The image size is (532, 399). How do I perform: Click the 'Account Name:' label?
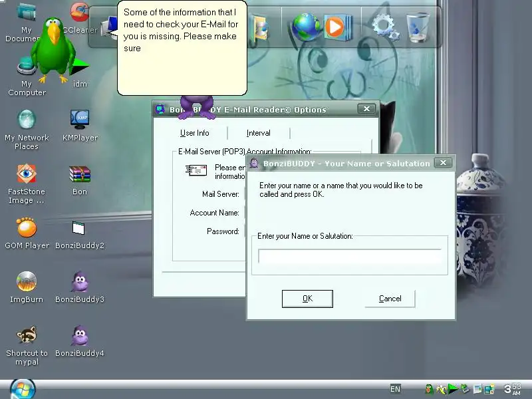[214, 213]
